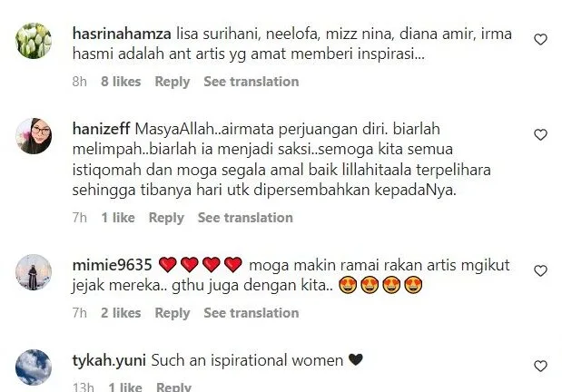See translation of hasrinahamza's comment

(x=251, y=82)
